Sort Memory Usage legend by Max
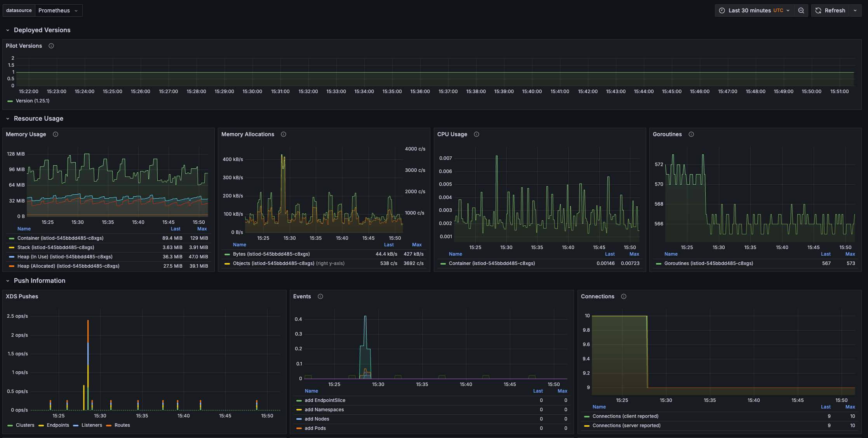 202,229
